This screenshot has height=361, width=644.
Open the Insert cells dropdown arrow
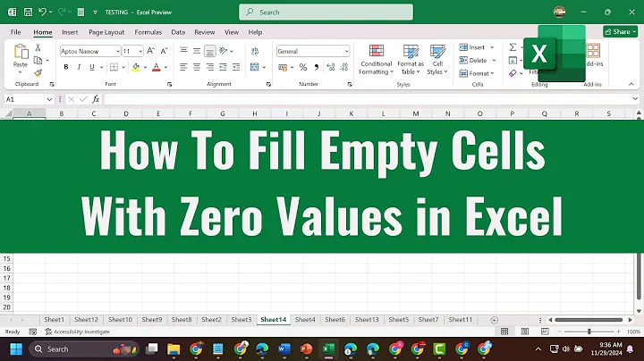coord(492,47)
